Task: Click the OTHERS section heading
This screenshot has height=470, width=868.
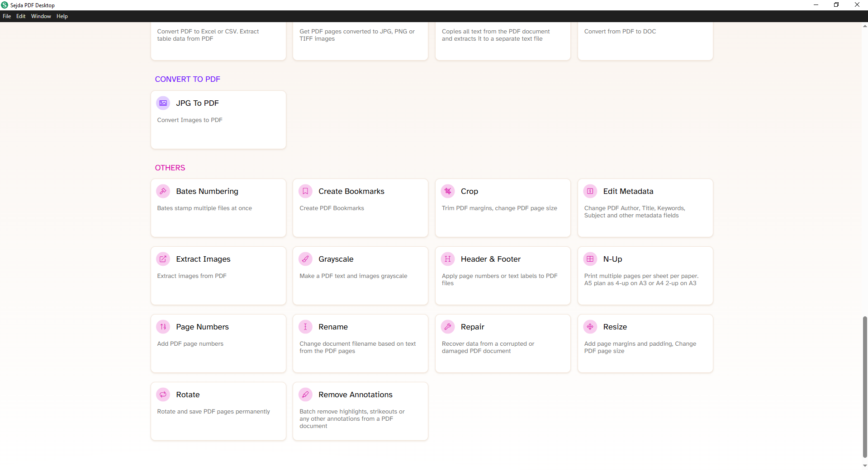Action: point(170,168)
